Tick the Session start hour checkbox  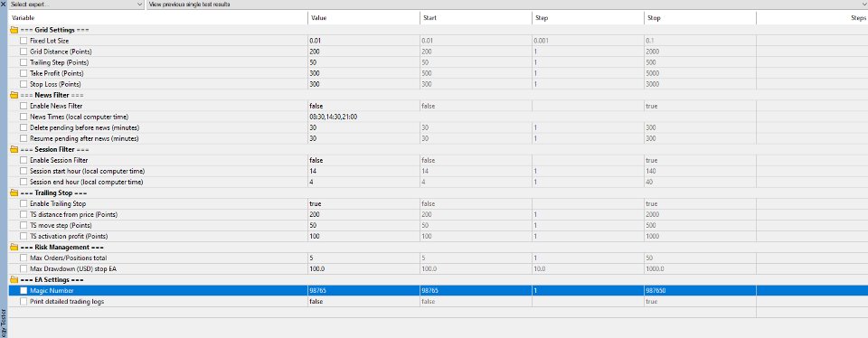[x=24, y=171]
